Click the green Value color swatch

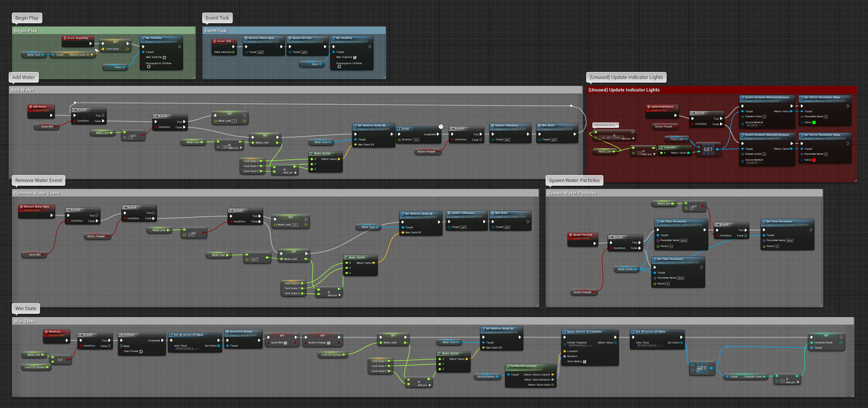(x=814, y=123)
